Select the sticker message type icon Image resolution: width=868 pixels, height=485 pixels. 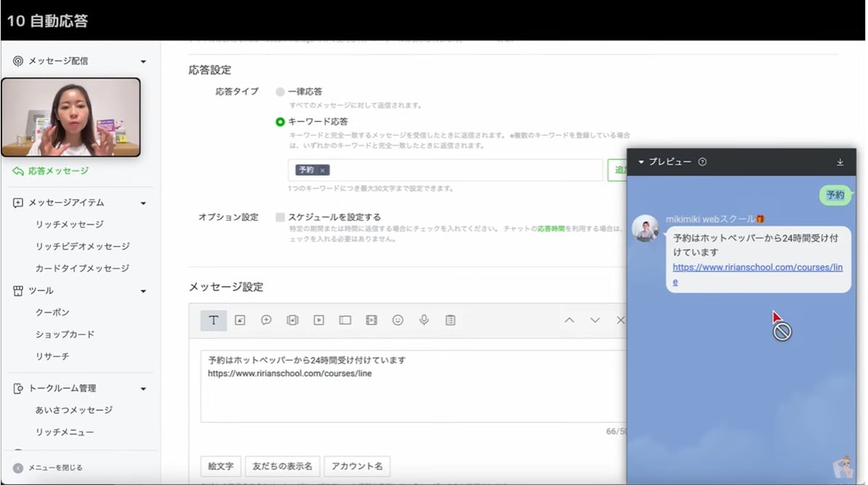(x=266, y=320)
